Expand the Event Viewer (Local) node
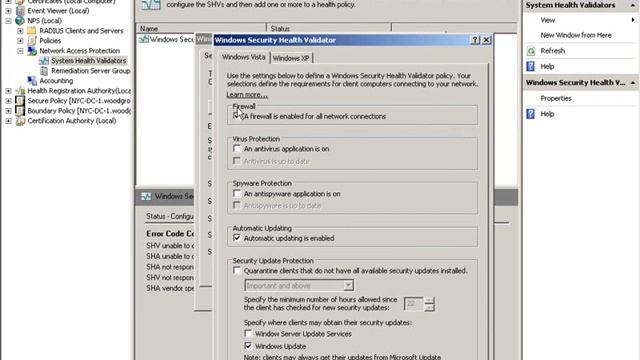The width and height of the screenshot is (640, 360). [x=9, y=11]
